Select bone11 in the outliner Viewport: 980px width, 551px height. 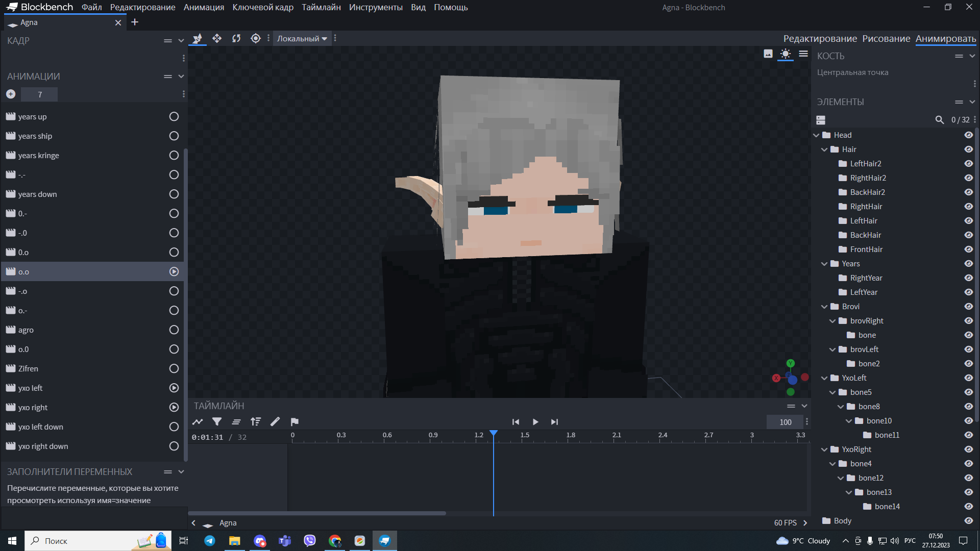(887, 435)
